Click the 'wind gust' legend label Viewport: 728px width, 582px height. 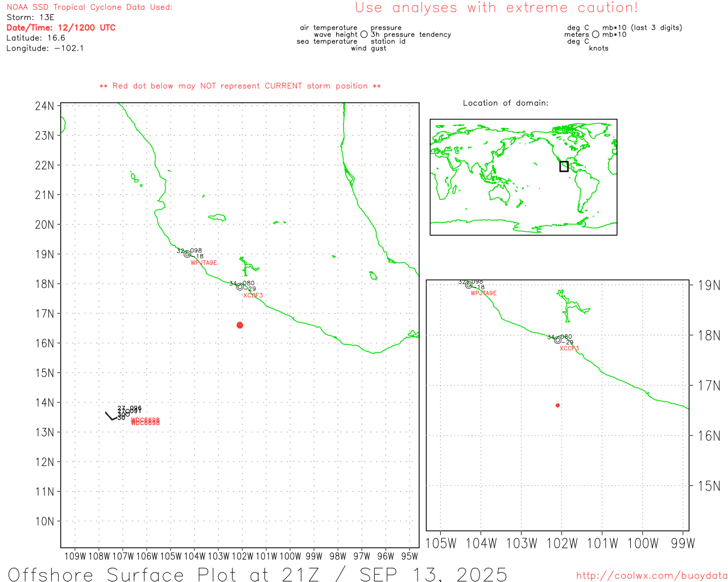click(369, 48)
